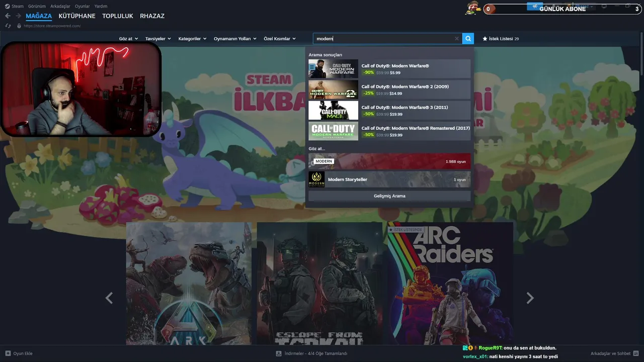Viewport: 644px width, 362px height.
Task: Click the lock icon beside the URL
Action: [19, 26]
